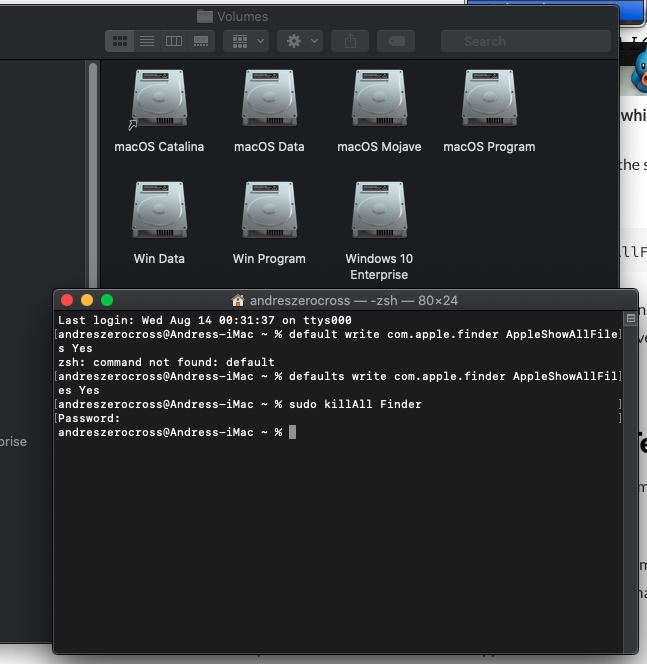The width and height of the screenshot is (647, 664).
Task: Click the Finder Search field
Action: point(525,41)
